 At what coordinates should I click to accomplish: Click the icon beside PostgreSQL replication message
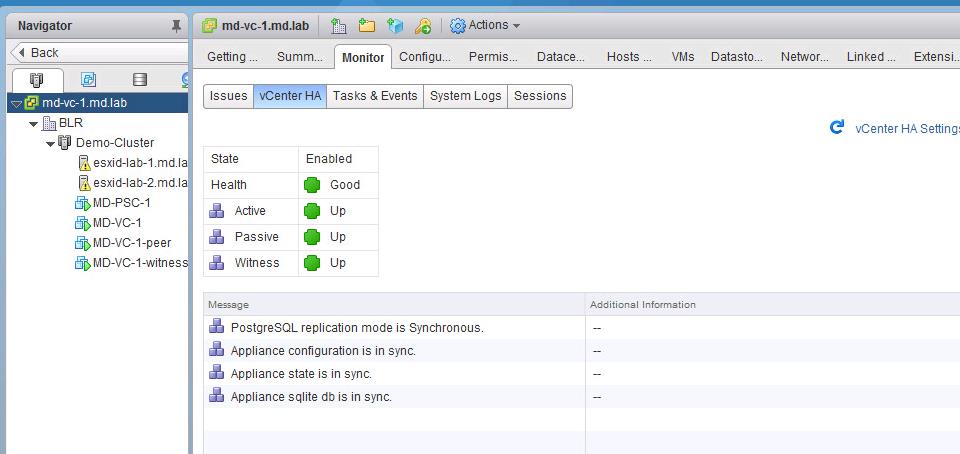[x=216, y=327]
